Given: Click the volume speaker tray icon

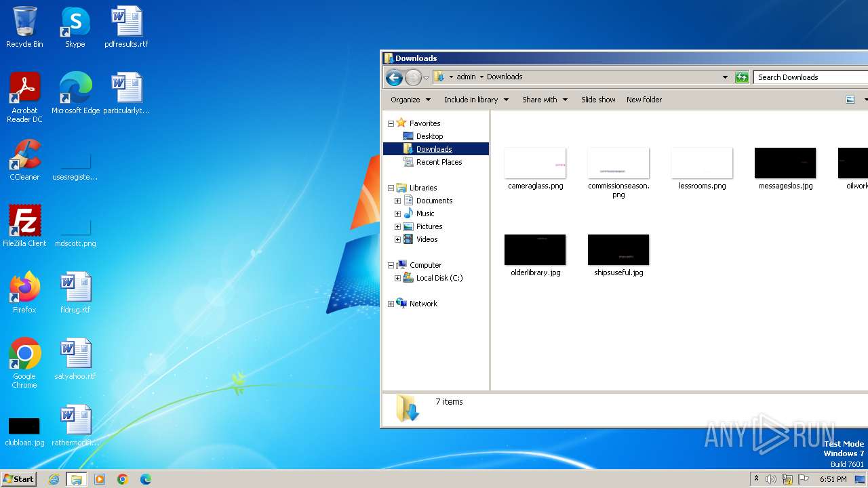Looking at the screenshot, I should click(771, 479).
